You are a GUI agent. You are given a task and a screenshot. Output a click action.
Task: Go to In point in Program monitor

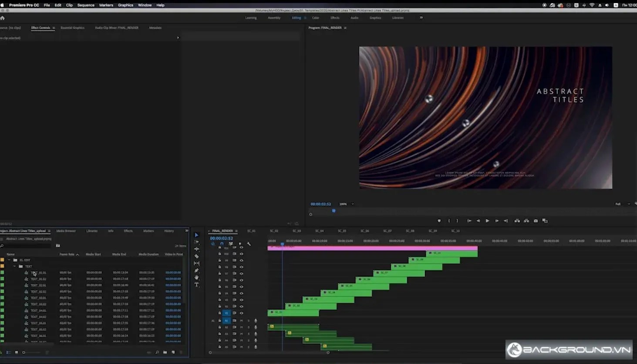(469, 221)
